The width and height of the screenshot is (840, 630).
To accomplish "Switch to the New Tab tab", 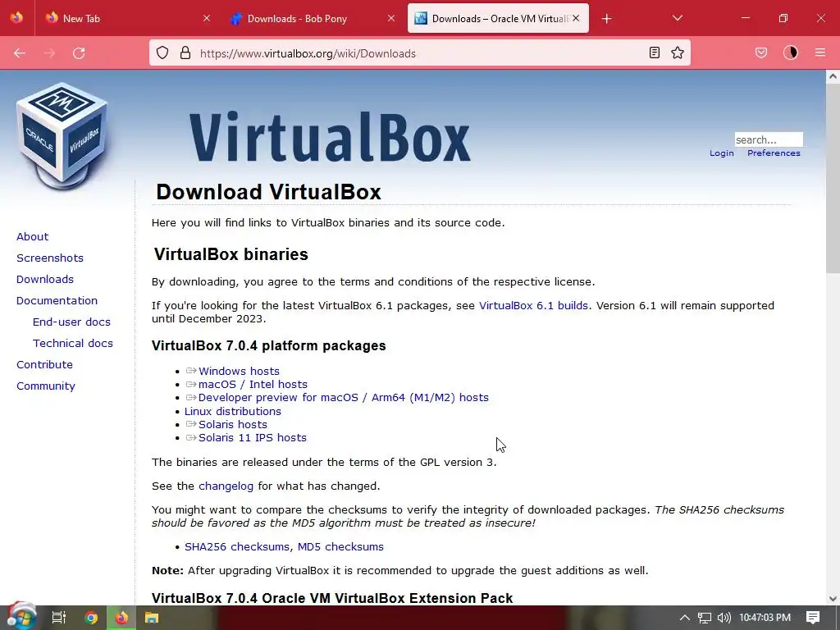I will 128,18.
